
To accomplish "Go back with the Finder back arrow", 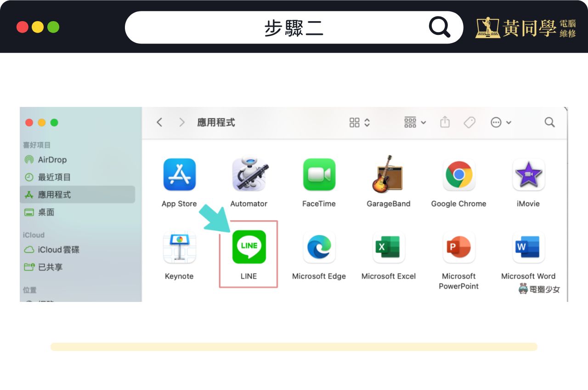I will tap(159, 122).
